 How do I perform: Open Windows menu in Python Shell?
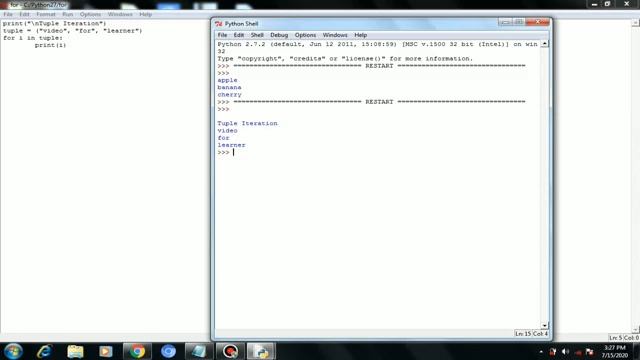(335, 35)
